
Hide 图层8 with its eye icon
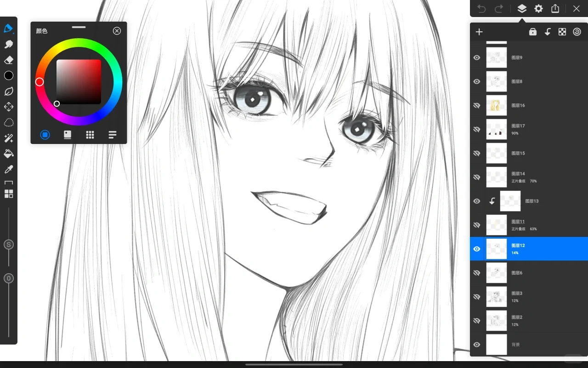tap(477, 81)
